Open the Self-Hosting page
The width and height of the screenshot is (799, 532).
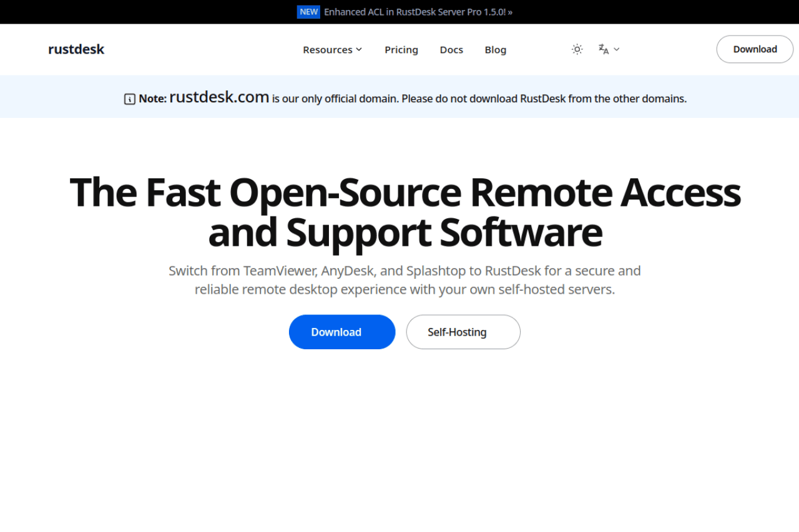pos(463,332)
